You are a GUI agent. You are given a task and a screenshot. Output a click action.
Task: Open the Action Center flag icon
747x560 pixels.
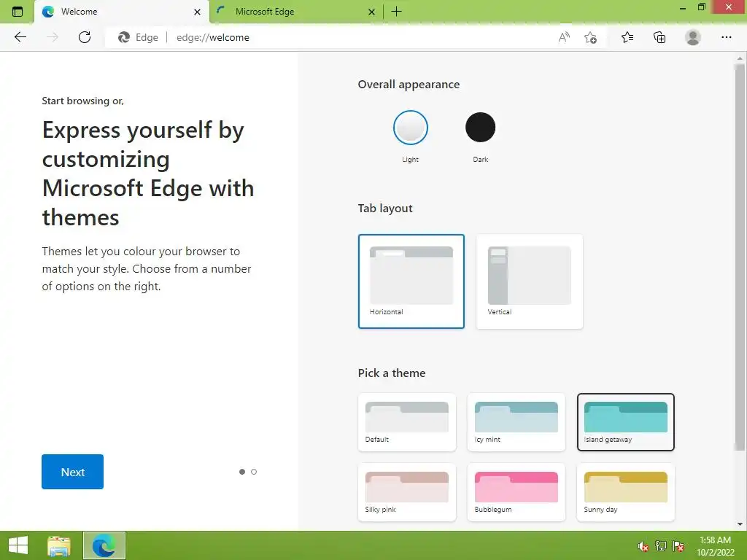(x=678, y=545)
